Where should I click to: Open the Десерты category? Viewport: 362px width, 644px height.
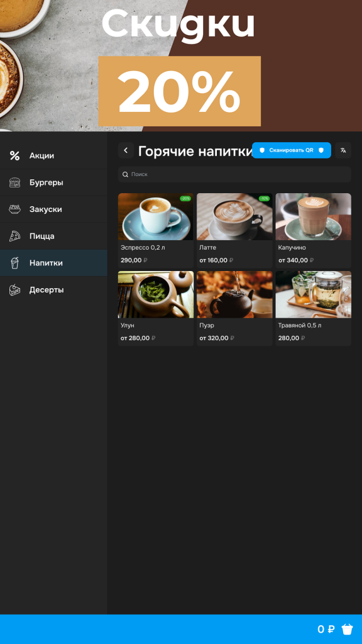(53, 290)
